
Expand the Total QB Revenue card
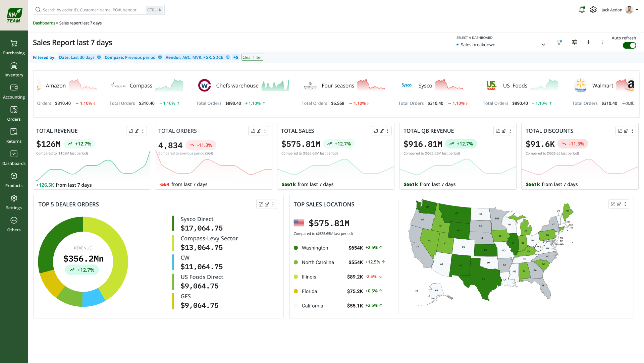(x=498, y=131)
